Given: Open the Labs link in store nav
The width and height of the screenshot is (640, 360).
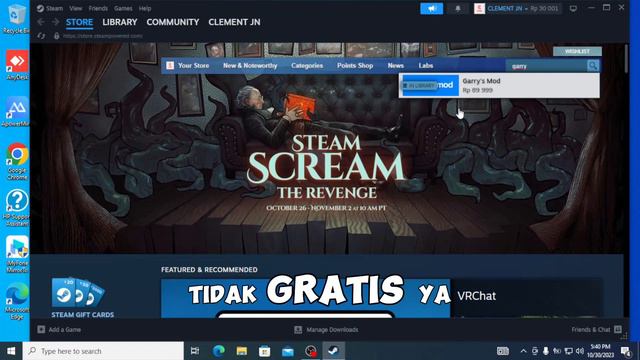Looking at the screenshot, I should (426, 65).
